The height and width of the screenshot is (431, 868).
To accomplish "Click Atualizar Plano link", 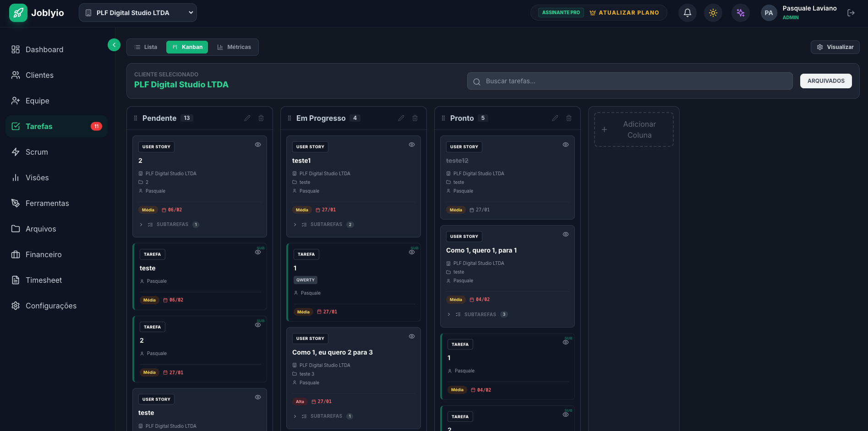I will coord(624,13).
